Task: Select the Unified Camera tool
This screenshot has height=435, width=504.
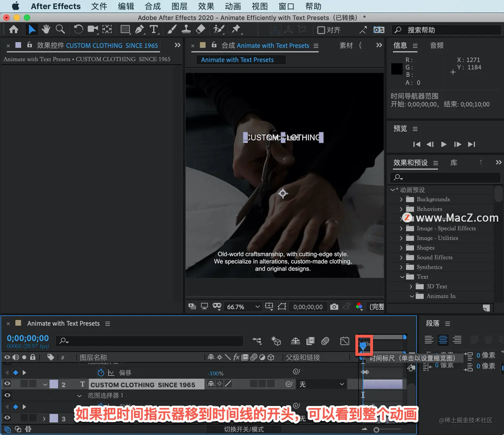Action: 93,30
